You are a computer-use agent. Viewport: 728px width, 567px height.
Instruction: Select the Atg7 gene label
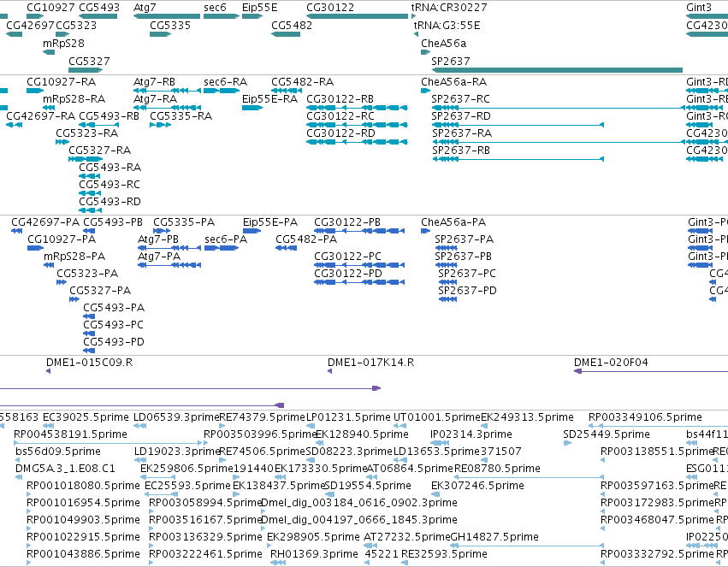[x=145, y=8]
